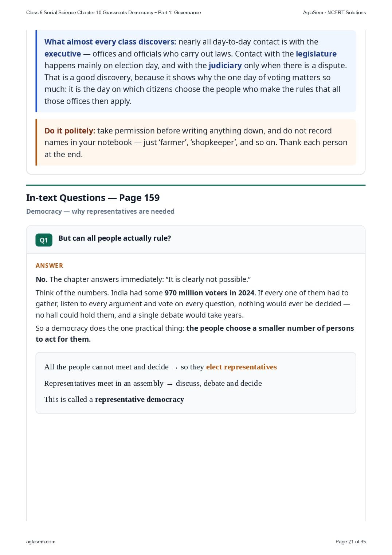392x555 pixels.
Task: Click the chapter title in the page header
Action: coord(114,12)
